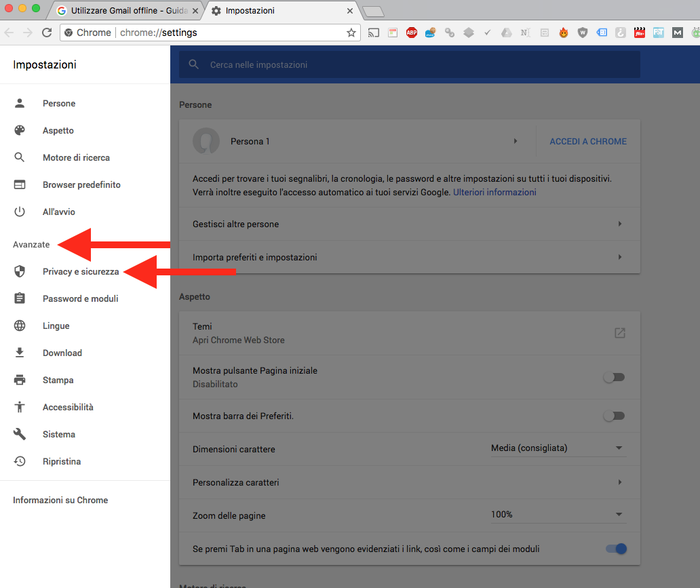The width and height of the screenshot is (700, 588).
Task: Click the chrome://settings address bar
Action: (210, 33)
